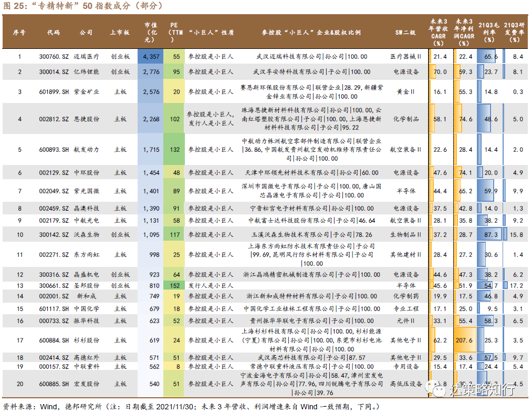
Task: Select PE value 152
Action: click(x=175, y=286)
